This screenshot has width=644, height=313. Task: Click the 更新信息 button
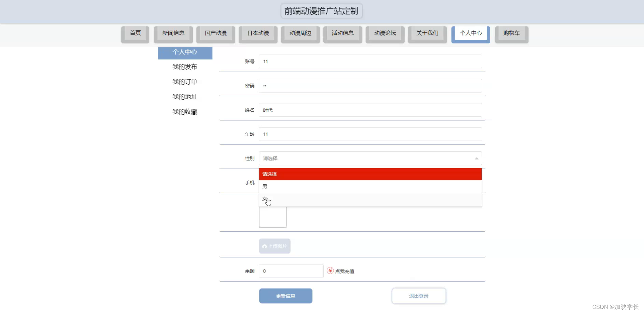(285, 296)
